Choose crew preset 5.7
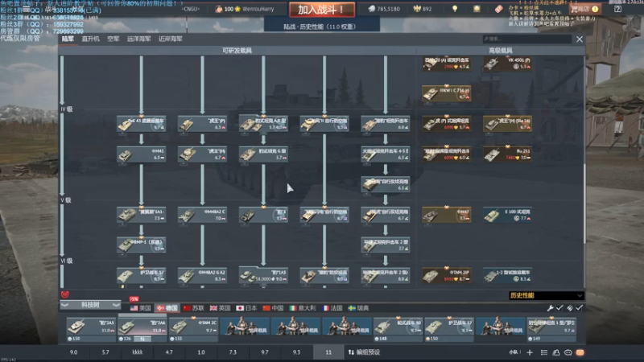 [x=105, y=352]
